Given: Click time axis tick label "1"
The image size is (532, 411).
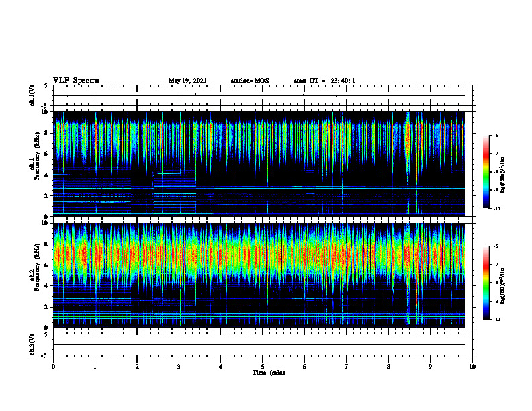Looking at the screenshot, I should click(x=95, y=367).
